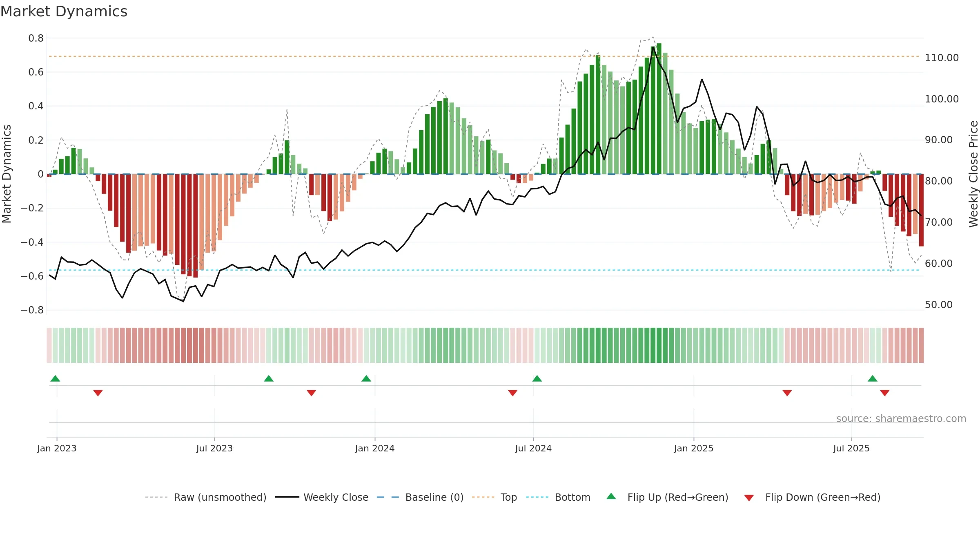
Task: Toggle the Weekly Close legend entry
Action: 336,498
